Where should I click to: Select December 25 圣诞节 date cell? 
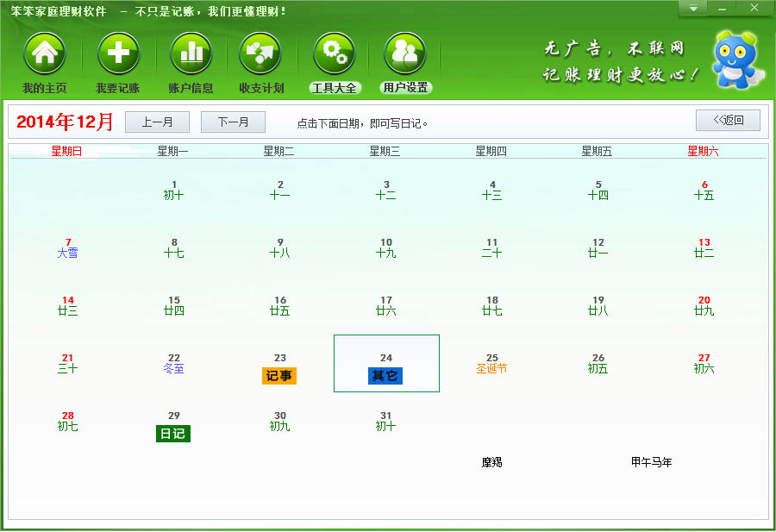[491, 364]
